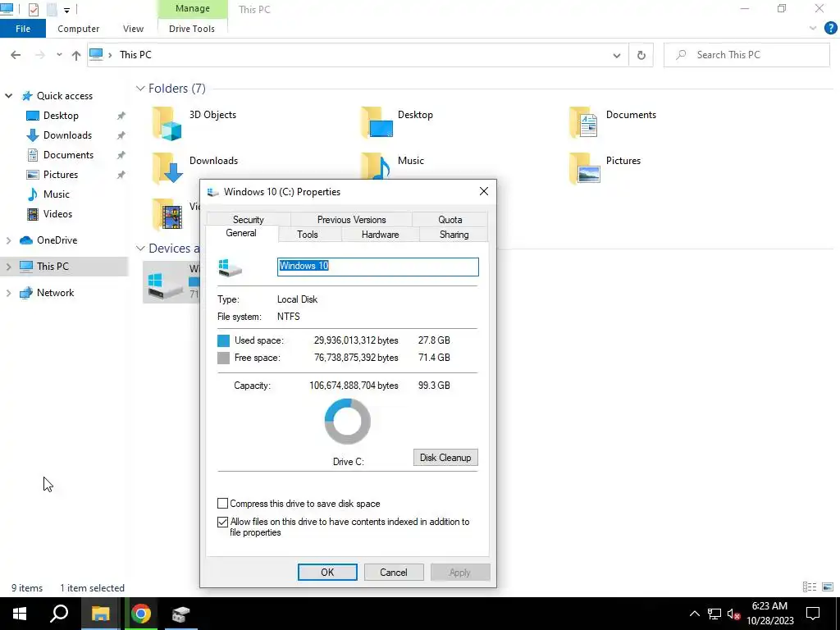The width and height of the screenshot is (840, 630).
Task: Open the Documents folder icon in Folders
Action: click(583, 122)
